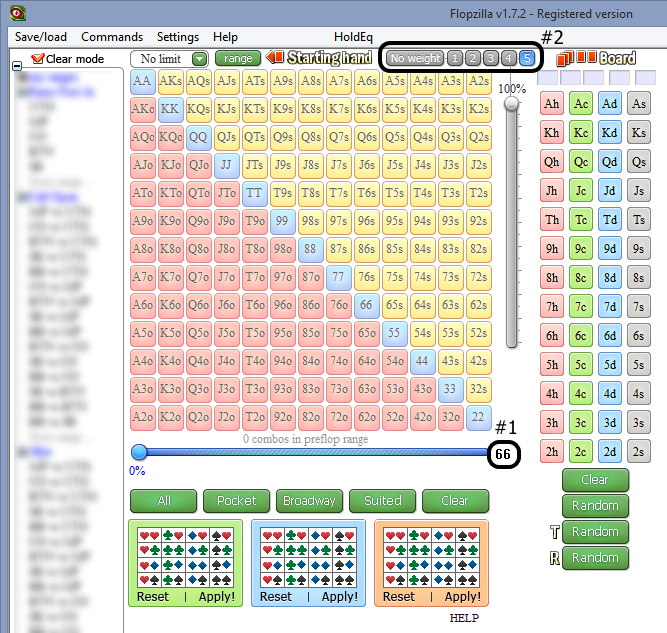Viewport: 667px width, 633px height.
Task: Pick the Ah board card
Action: click(552, 103)
